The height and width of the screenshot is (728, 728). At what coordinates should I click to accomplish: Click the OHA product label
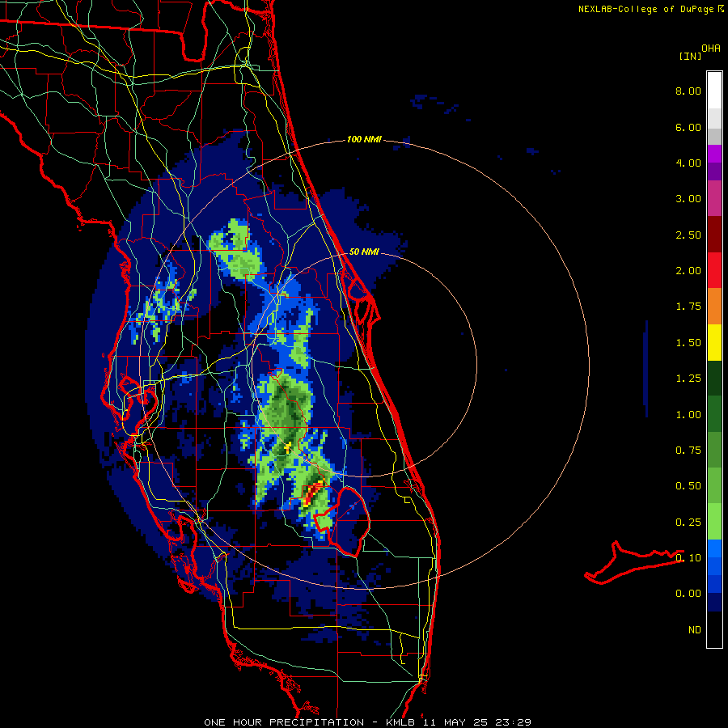(x=711, y=49)
